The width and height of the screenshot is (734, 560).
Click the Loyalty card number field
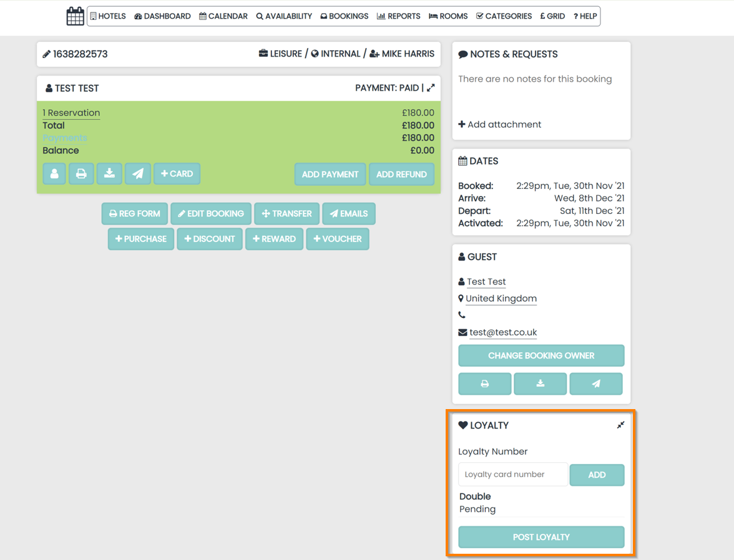click(x=513, y=475)
